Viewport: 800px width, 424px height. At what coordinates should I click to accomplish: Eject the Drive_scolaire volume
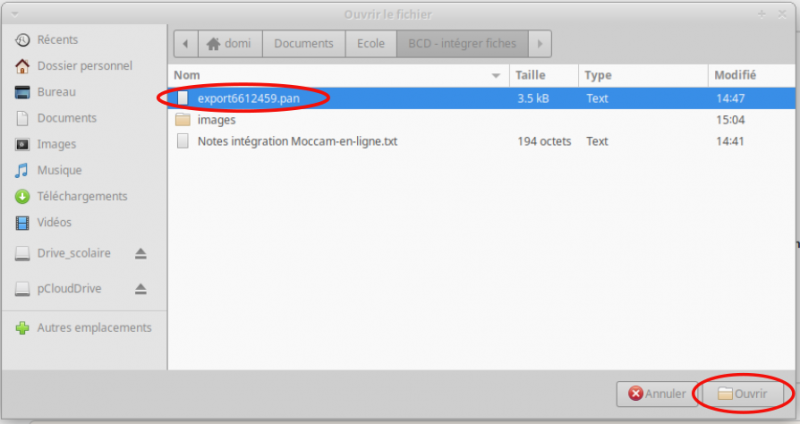(141, 254)
